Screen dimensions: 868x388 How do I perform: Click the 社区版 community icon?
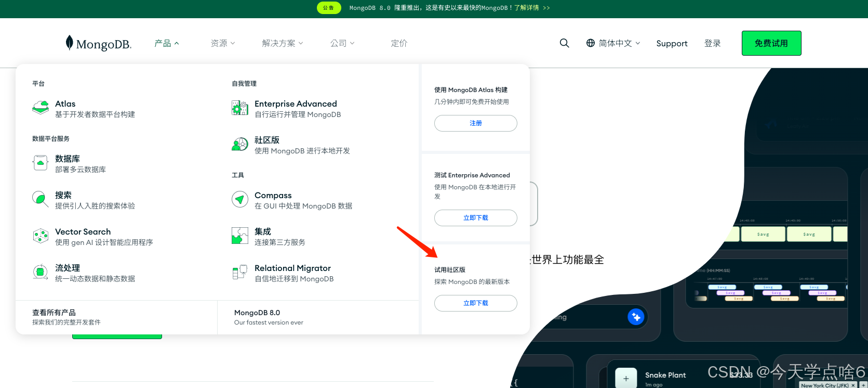pos(240,144)
